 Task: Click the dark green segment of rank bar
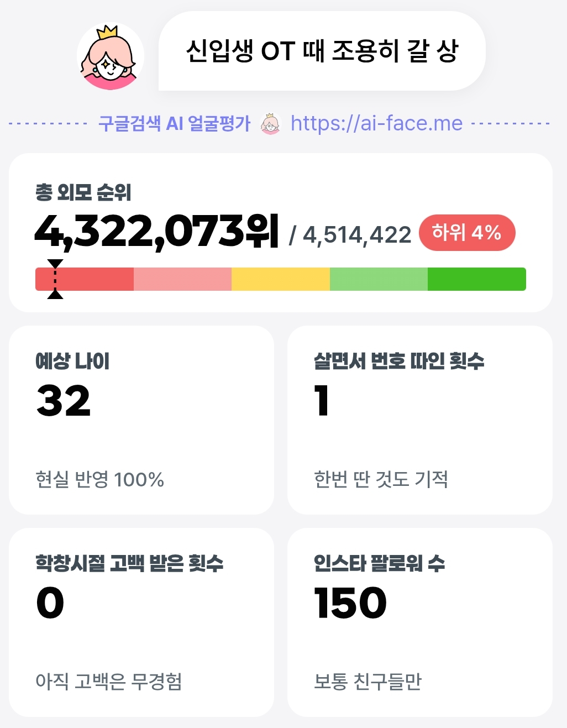click(477, 279)
